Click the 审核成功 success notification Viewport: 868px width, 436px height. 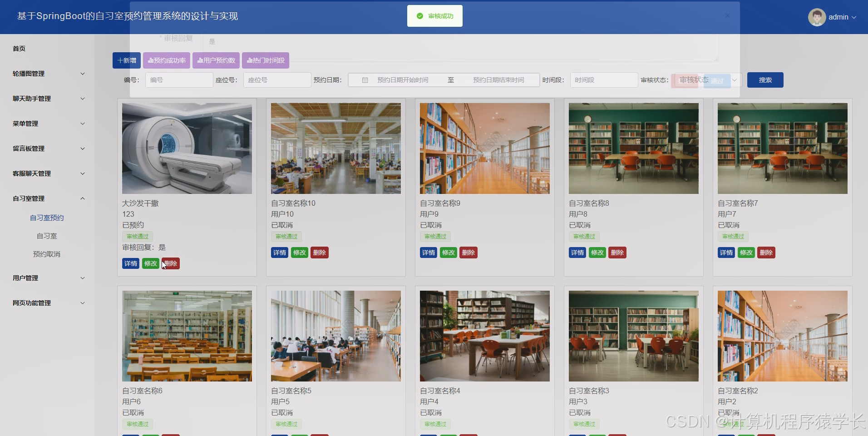(435, 16)
